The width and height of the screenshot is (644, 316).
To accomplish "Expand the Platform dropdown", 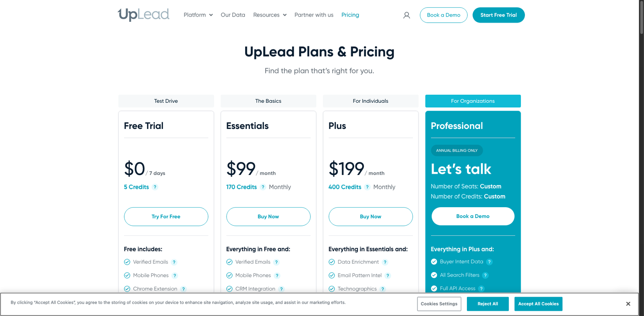I will pyautogui.click(x=198, y=15).
